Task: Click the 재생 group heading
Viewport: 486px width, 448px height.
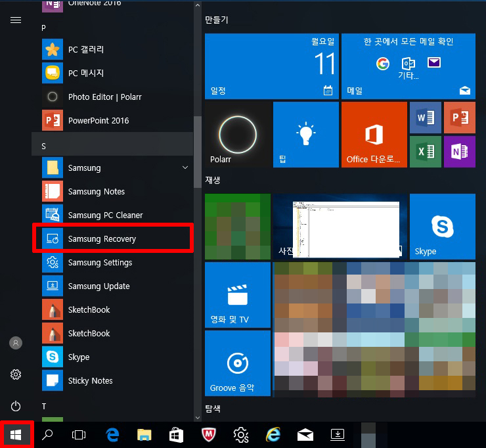Action: click(x=213, y=180)
